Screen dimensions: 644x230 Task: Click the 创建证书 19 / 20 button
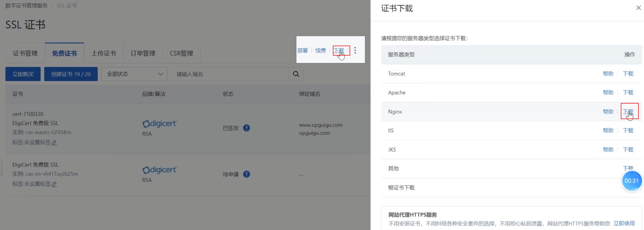[x=71, y=74]
